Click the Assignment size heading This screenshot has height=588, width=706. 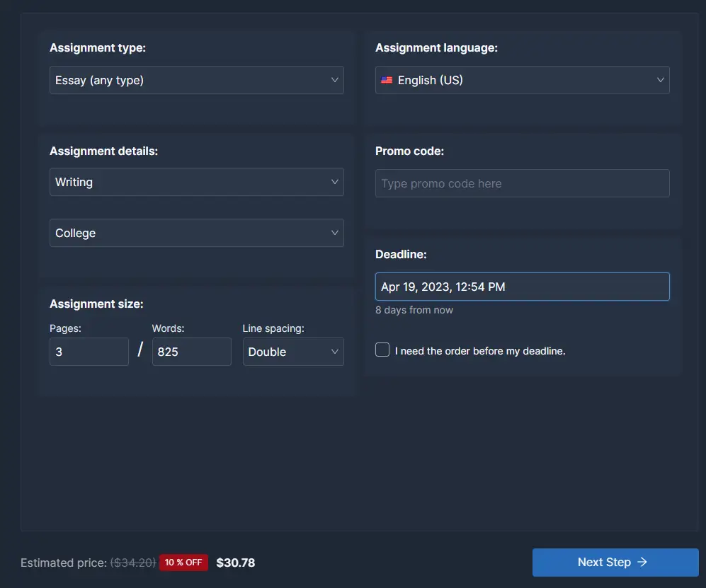96,304
